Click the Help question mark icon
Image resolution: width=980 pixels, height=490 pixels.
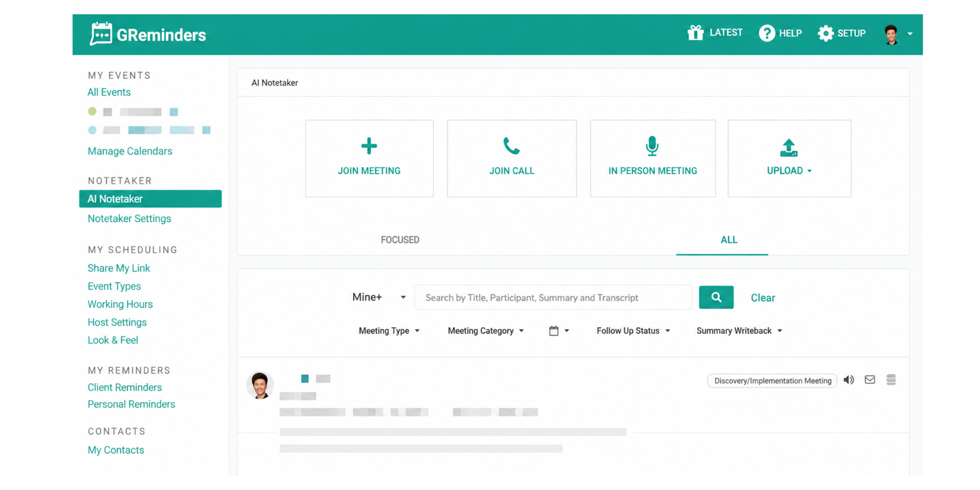pos(767,33)
